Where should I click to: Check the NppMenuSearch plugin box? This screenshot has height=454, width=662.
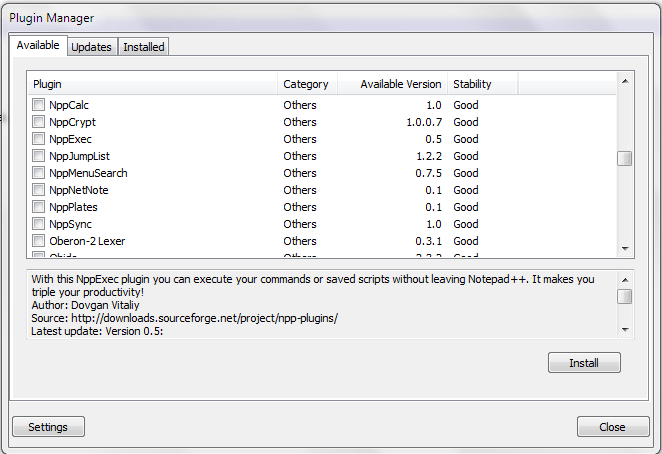point(39,173)
